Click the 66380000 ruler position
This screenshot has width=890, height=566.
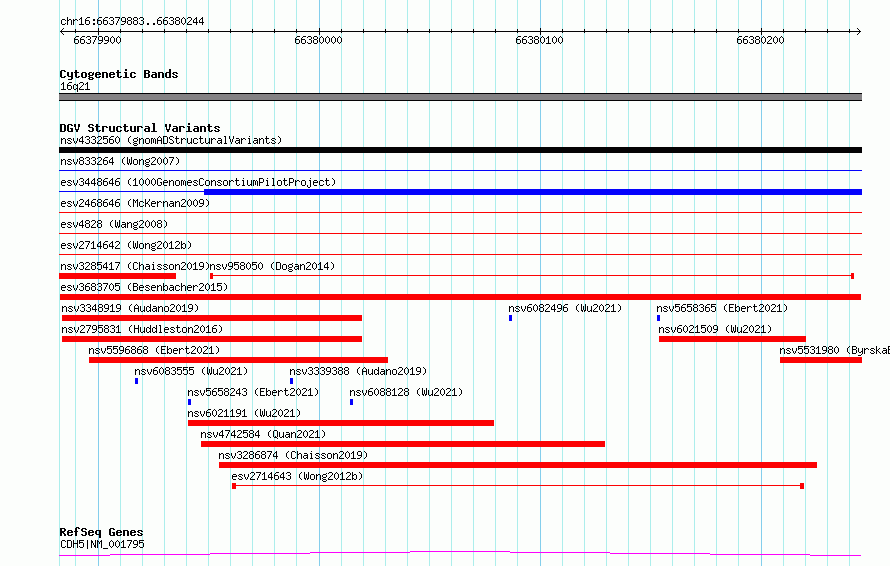click(x=318, y=40)
